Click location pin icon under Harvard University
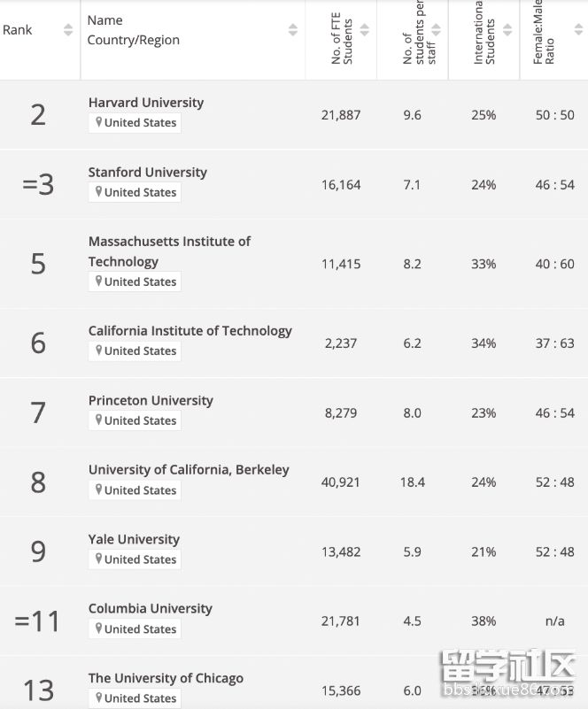The image size is (588, 709). click(x=98, y=122)
